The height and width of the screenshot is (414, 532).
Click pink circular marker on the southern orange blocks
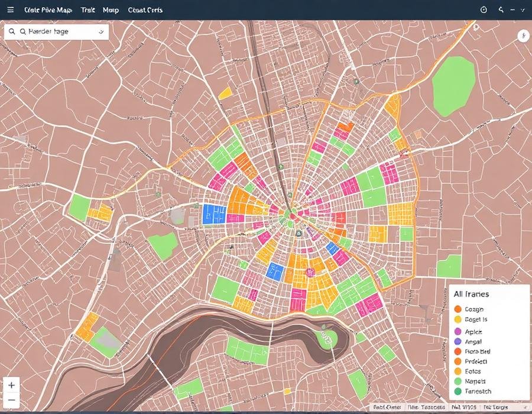click(x=310, y=272)
